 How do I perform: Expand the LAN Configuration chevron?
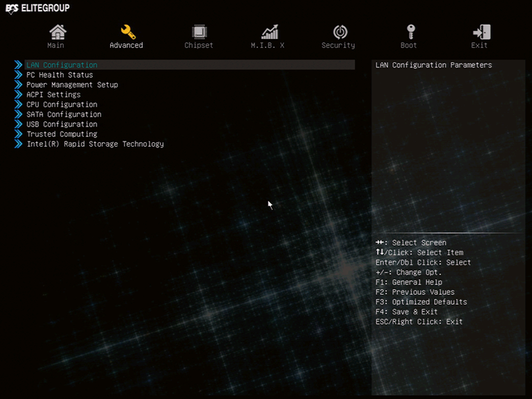[18, 65]
